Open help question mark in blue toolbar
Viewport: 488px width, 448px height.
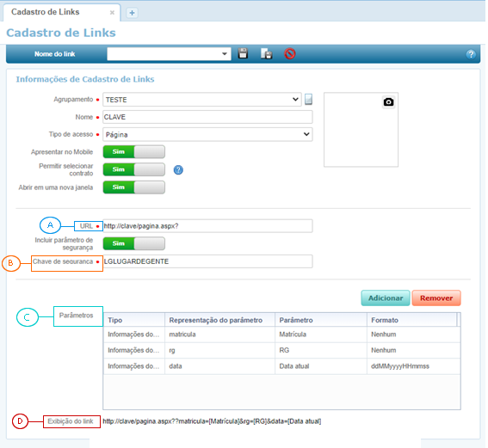[x=471, y=54]
